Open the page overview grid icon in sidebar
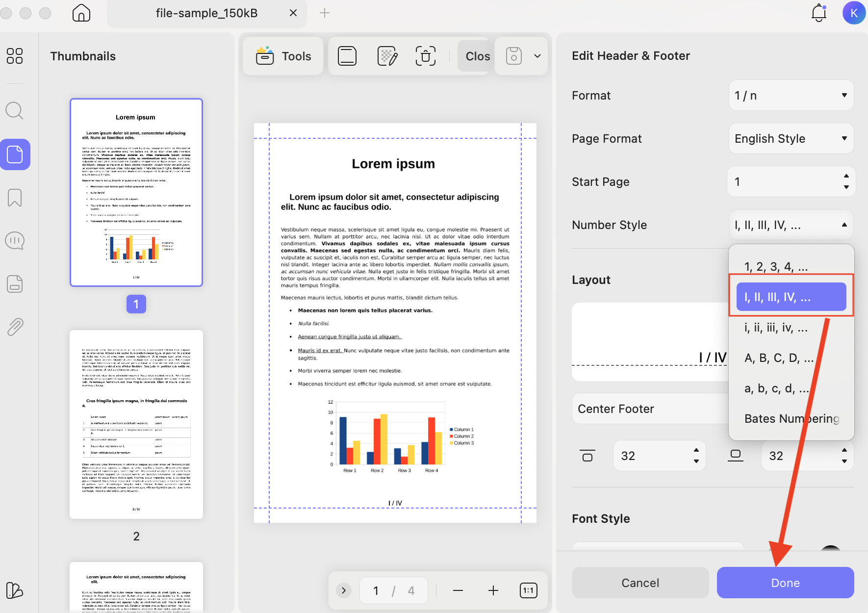The width and height of the screenshot is (868, 613). point(15,56)
